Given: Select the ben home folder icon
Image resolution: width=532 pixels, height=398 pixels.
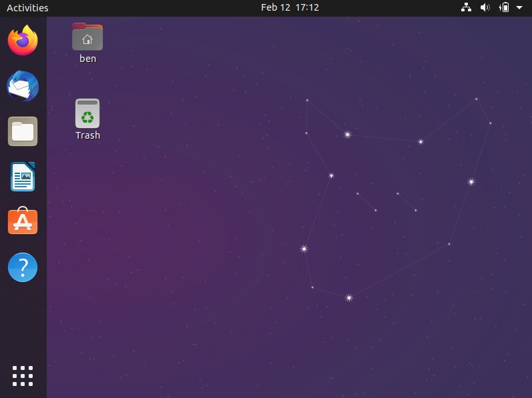Looking at the screenshot, I should (87, 37).
